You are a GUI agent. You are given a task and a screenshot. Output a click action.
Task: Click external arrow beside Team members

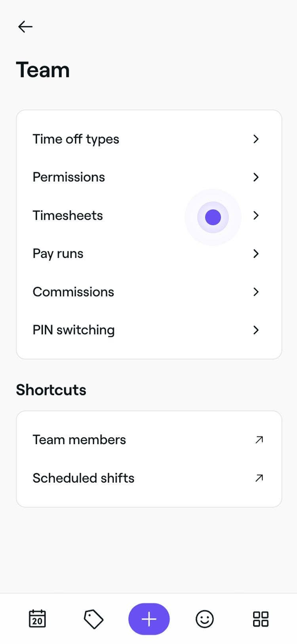(259, 439)
